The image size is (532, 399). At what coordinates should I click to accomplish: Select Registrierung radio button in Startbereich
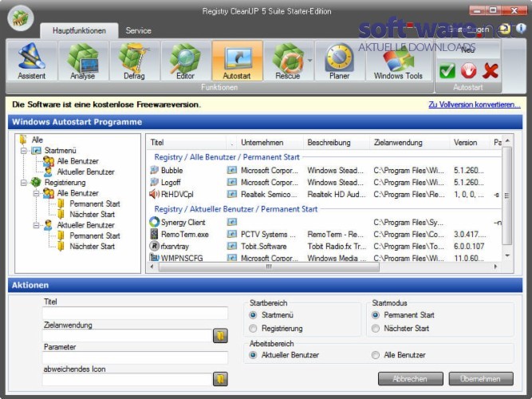[253, 328]
